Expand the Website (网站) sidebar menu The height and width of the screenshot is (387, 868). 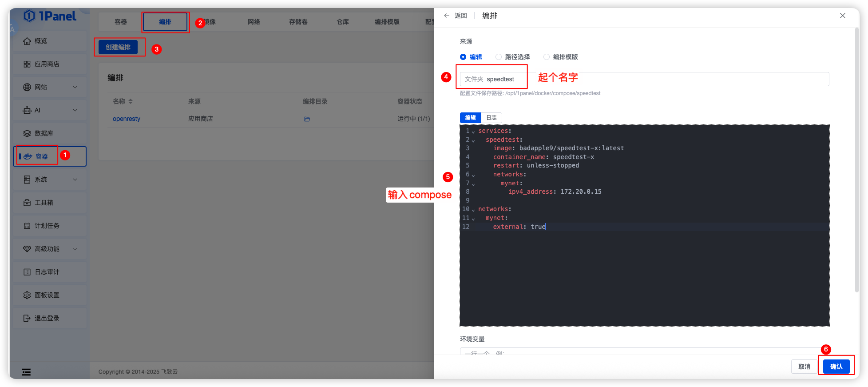pos(50,87)
